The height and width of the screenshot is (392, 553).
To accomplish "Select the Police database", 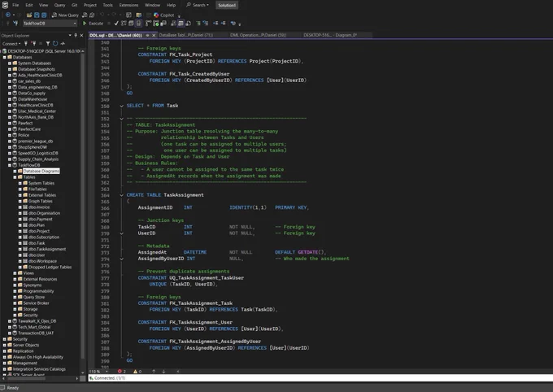I will point(24,135).
